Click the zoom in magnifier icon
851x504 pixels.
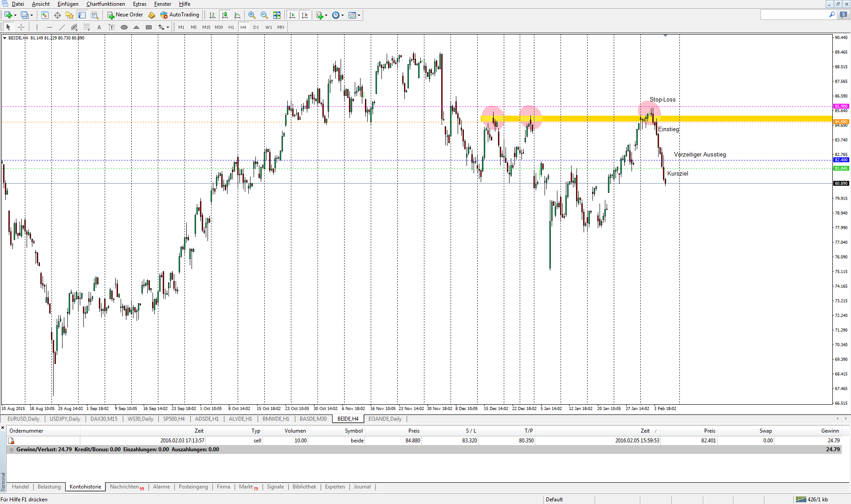pos(251,15)
